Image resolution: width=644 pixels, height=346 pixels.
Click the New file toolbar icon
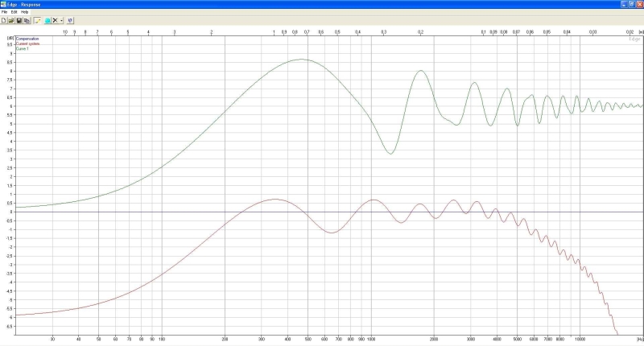pyautogui.click(x=4, y=20)
